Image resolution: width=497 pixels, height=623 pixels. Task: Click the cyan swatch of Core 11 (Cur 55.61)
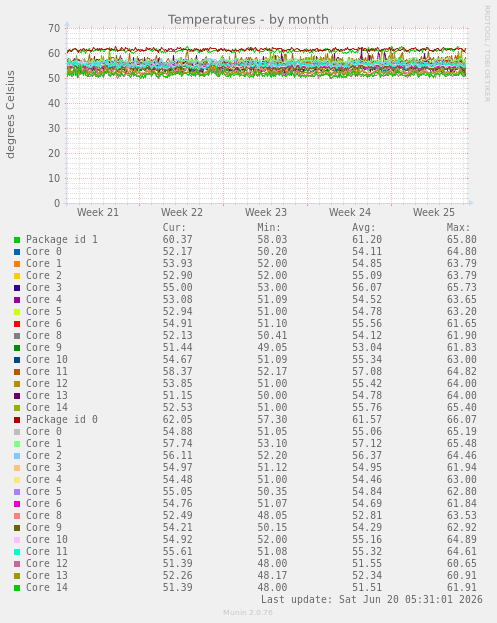pos(17,552)
